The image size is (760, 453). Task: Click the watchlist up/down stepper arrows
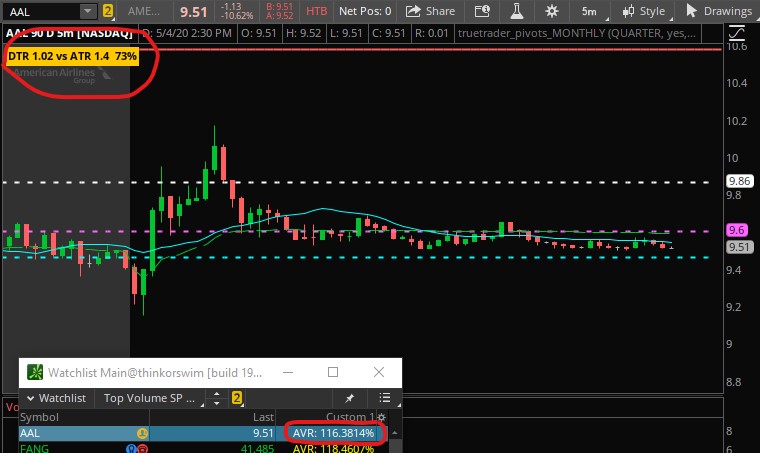pyautogui.click(x=215, y=397)
